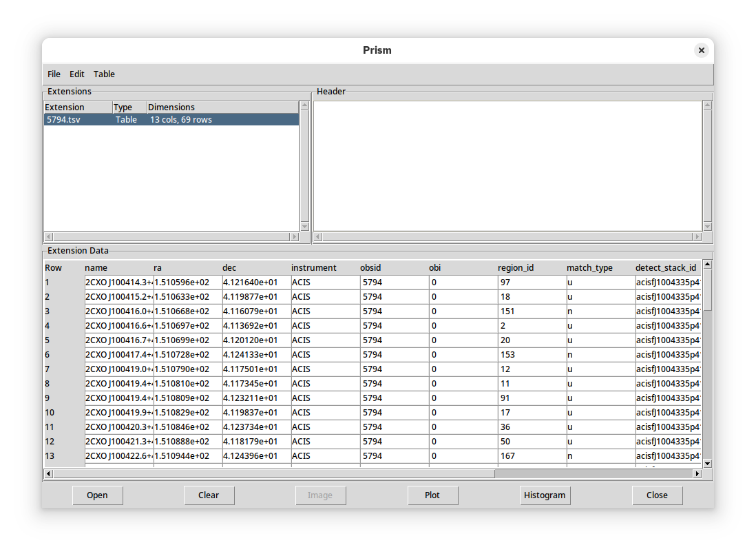
Task: Click the Close button at bottom
Action: coord(657,495)
